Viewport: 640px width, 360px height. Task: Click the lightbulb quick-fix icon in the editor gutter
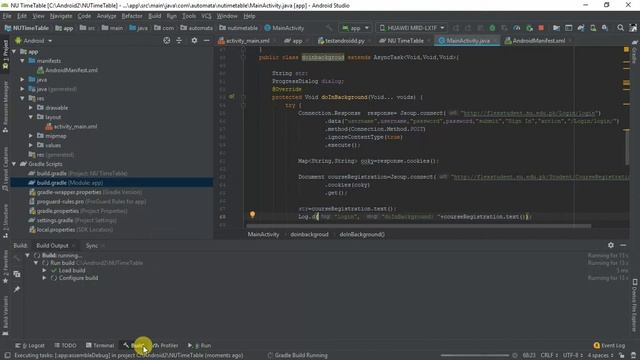click(x=252, y=214)
